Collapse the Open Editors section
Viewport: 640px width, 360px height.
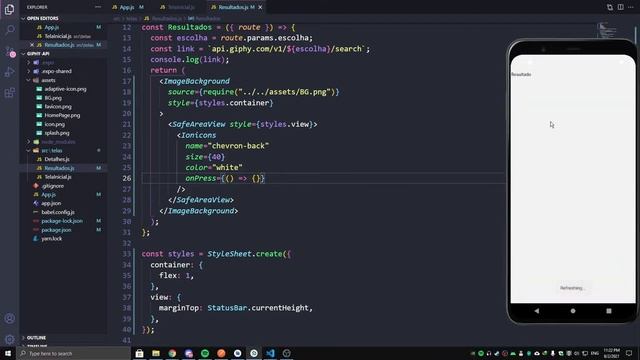coord(42,18)
